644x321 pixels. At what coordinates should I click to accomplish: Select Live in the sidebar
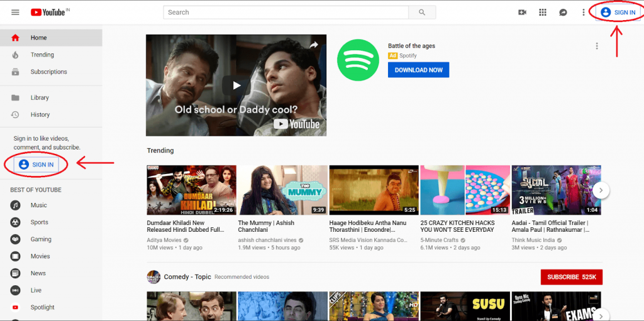[x=51, y=291]
